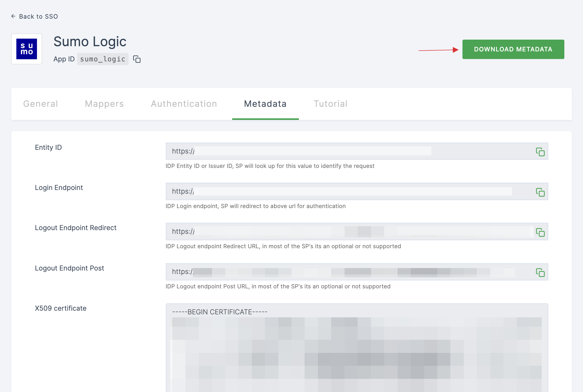
Task: Click the Logout Endpoint Redirect label
Action: click(x=76, y=228)
